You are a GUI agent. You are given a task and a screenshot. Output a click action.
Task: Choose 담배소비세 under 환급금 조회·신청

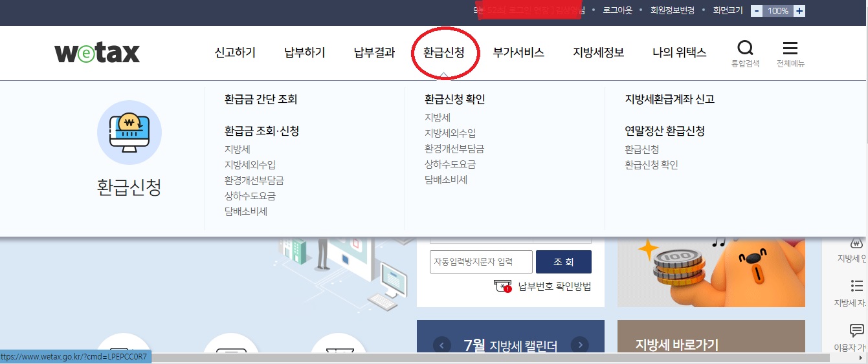point(246,211)
